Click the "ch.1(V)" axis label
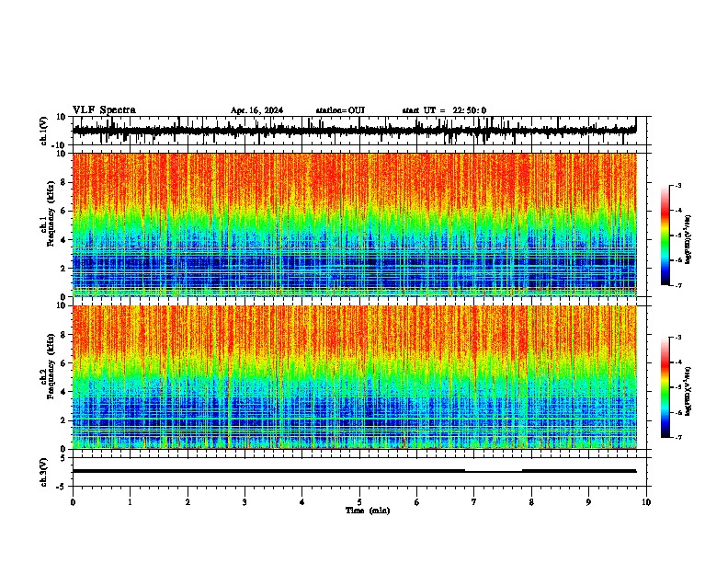728x563 pixels. (44, 131)
